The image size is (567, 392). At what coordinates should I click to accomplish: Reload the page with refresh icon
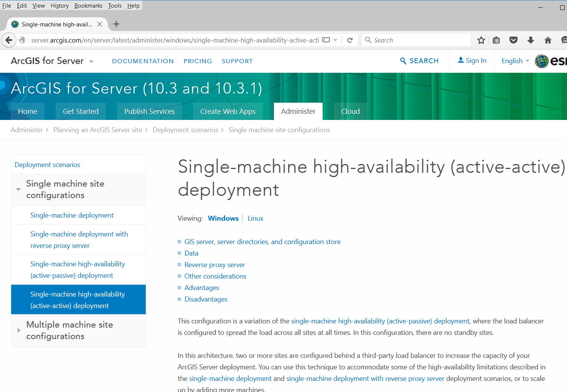[350, 40]
